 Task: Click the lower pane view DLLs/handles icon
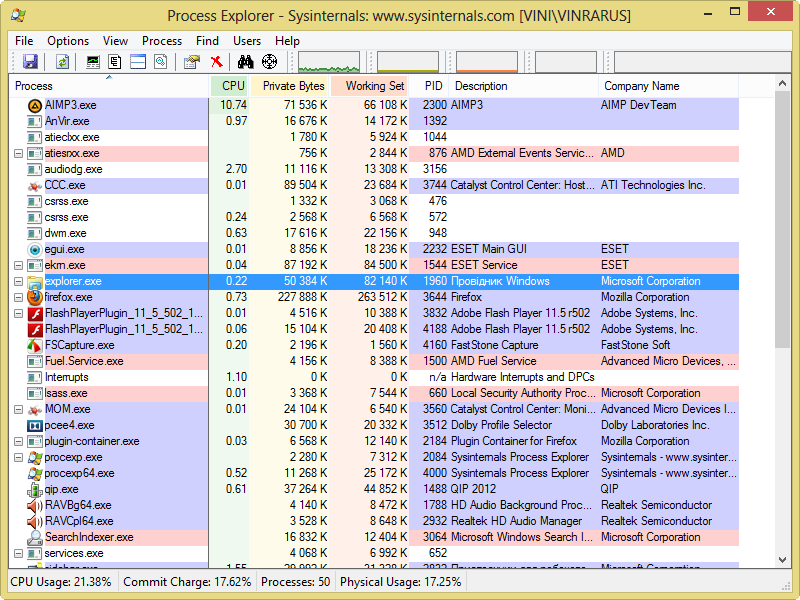point(161,62)
